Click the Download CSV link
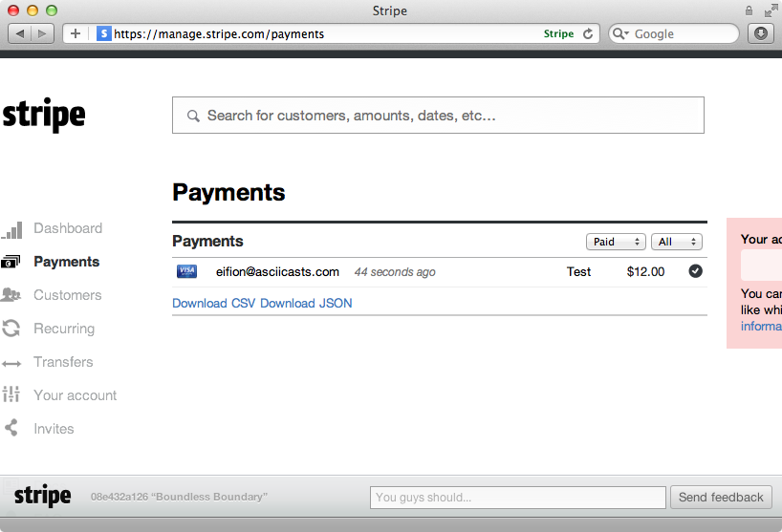Screen dimensions: 782x532 (213, 303)
